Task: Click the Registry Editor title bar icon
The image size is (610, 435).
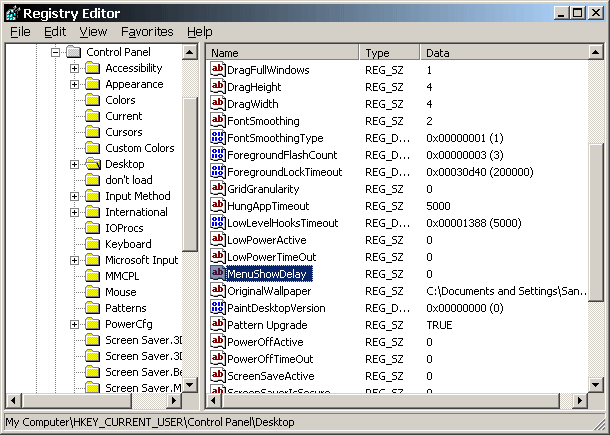Action: click(x=12, y=13)
